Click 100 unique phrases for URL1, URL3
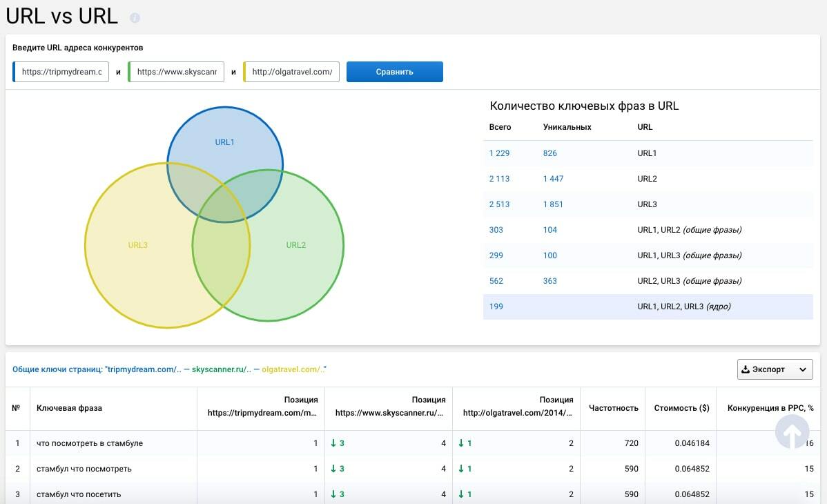Screen dimensions: 827x504 [x=549, y=255]
